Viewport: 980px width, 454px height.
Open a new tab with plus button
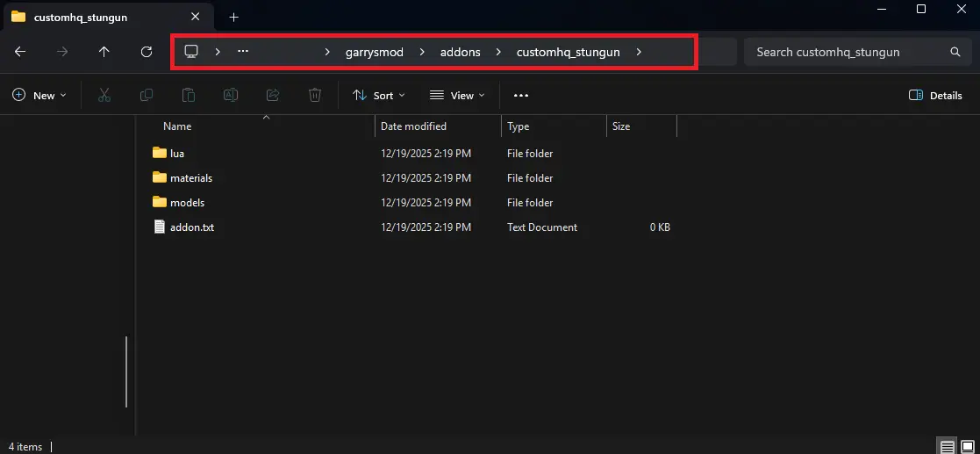(233, 17)
